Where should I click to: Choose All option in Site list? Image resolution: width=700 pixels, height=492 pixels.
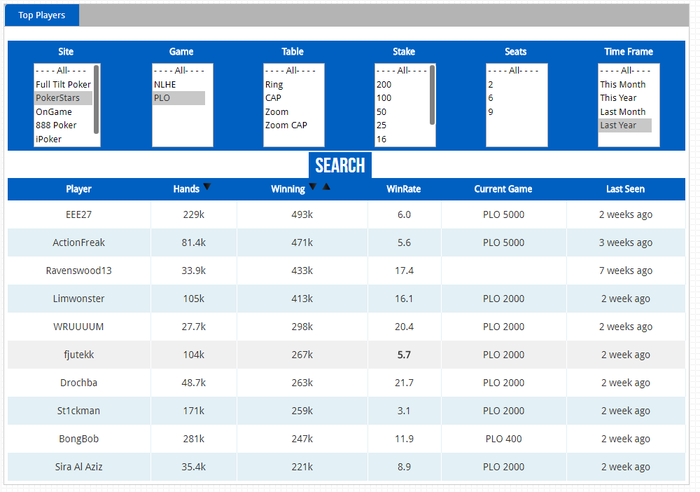point(63,71)
